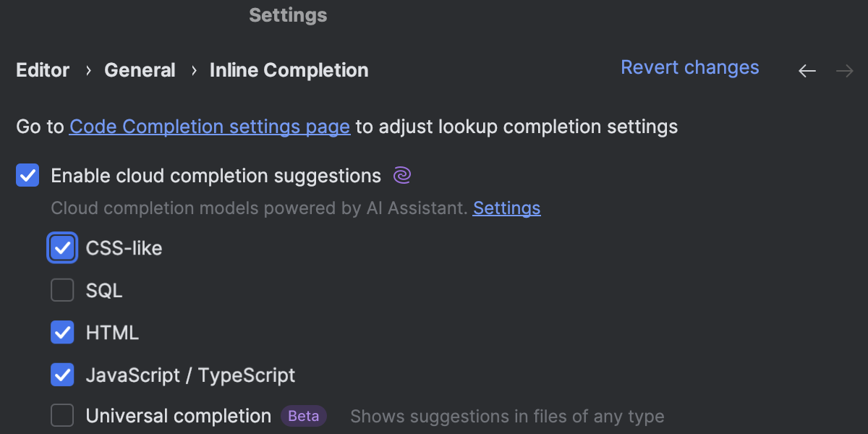Disable the CSS-like completion checkbox

(x=62, y=247)
